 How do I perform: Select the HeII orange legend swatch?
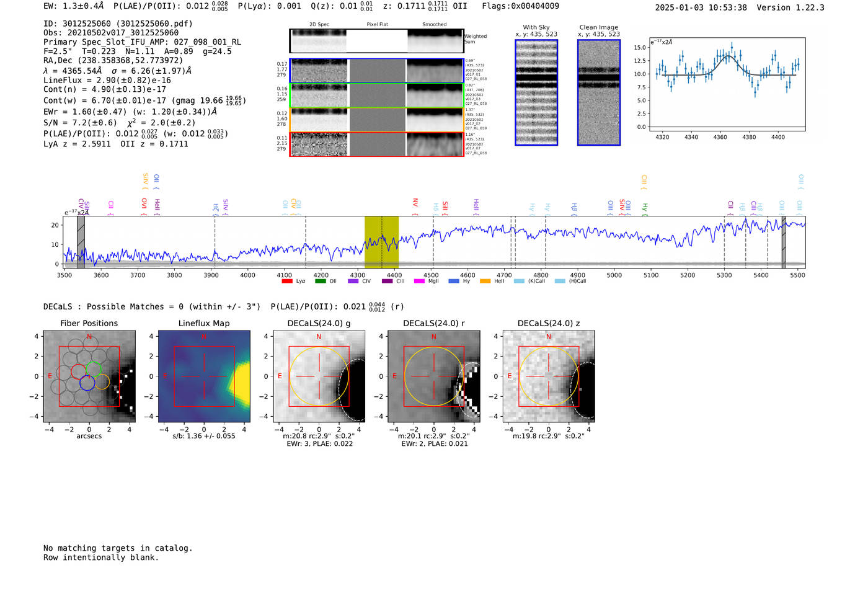point(485,282)
